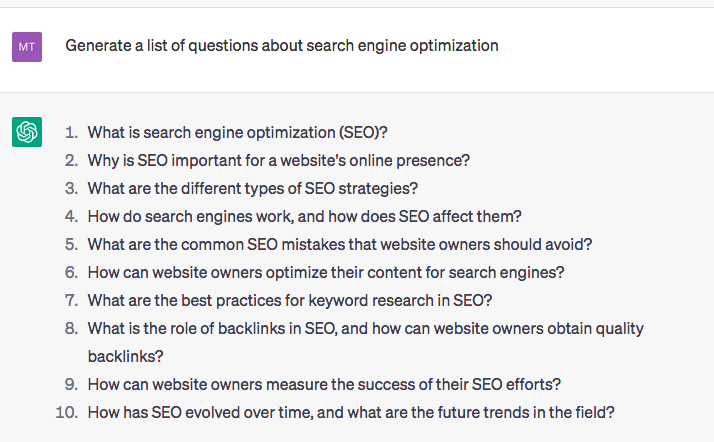This screenshot has width=714, height=442.
Task: Click question 8 about role of backlinks
Action: click(366, 342)
